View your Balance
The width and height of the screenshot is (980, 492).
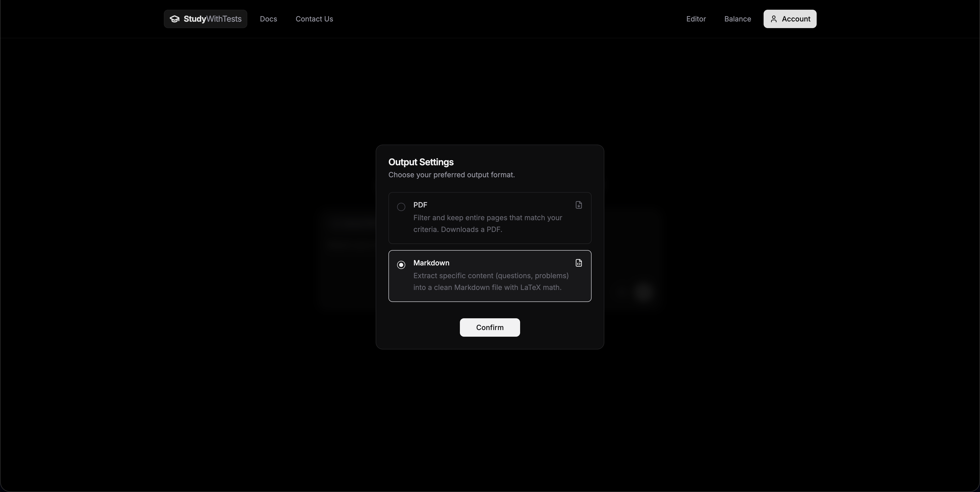737,19
